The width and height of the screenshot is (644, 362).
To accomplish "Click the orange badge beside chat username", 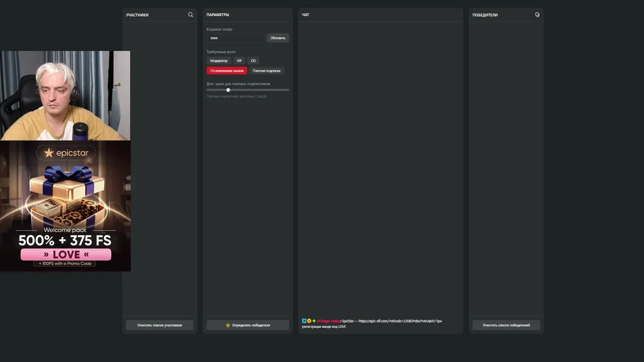I will 309,321.
